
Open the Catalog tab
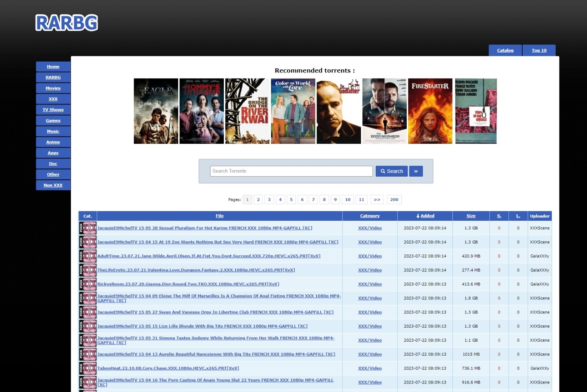click(505, 50)
